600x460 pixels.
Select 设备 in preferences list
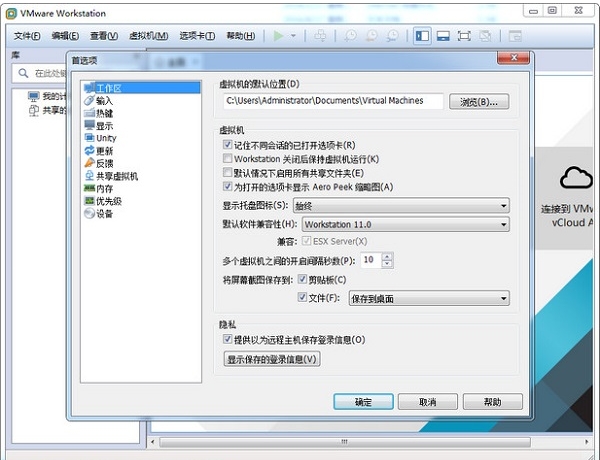tap(99, 214)
